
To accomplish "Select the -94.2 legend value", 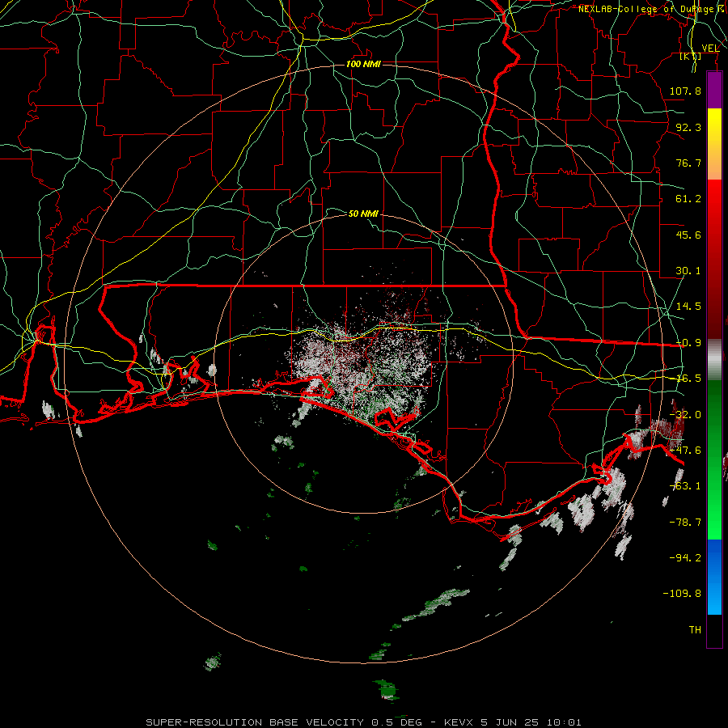I will [685, 557].
